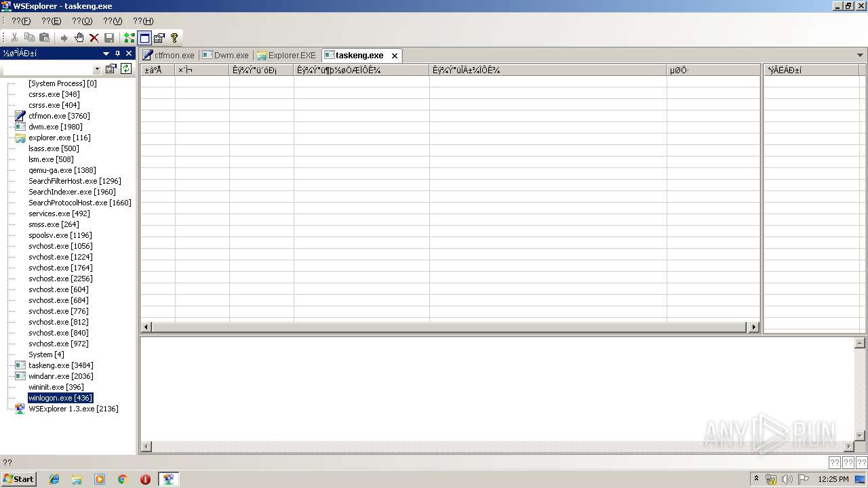Close the process list panel
The height and width of the screenshot is (488, 868).
[x=129, y=54]
